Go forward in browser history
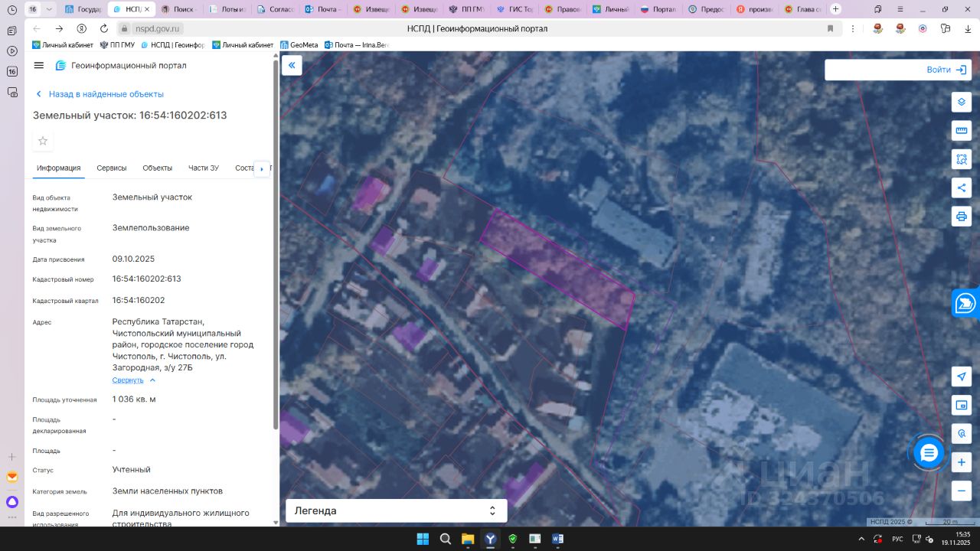This screenshot has width=980, height=551. coord(59,28)
